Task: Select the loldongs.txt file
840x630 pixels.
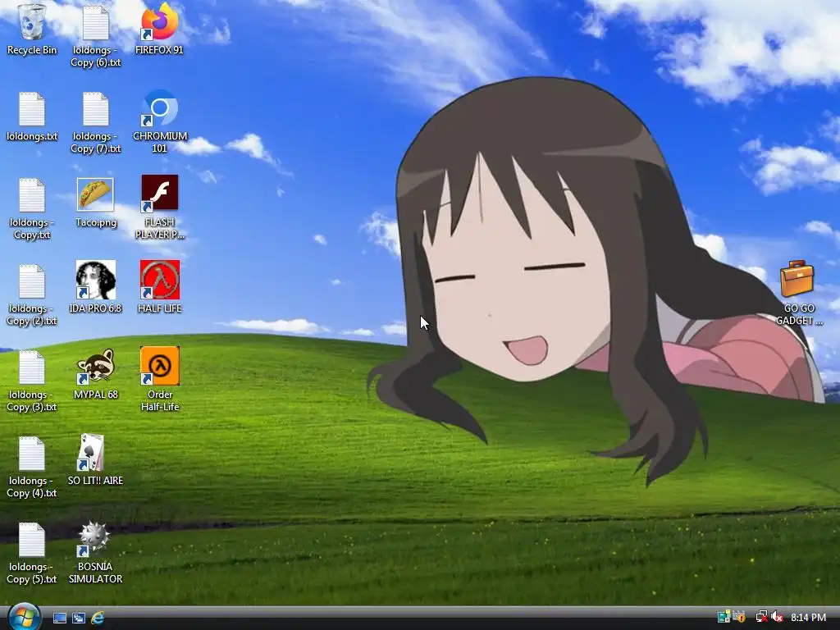Action: pyautogui.click(x=32, y=116)
